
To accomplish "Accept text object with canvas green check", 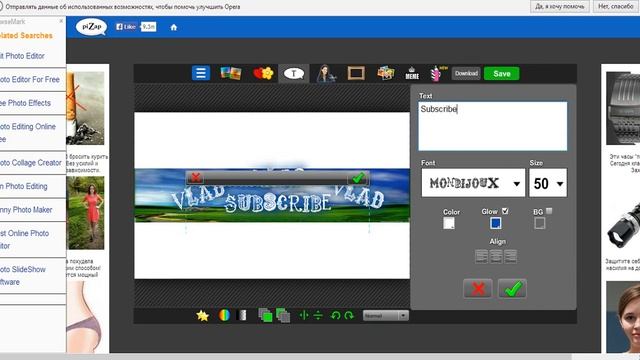I will point(358,178).
